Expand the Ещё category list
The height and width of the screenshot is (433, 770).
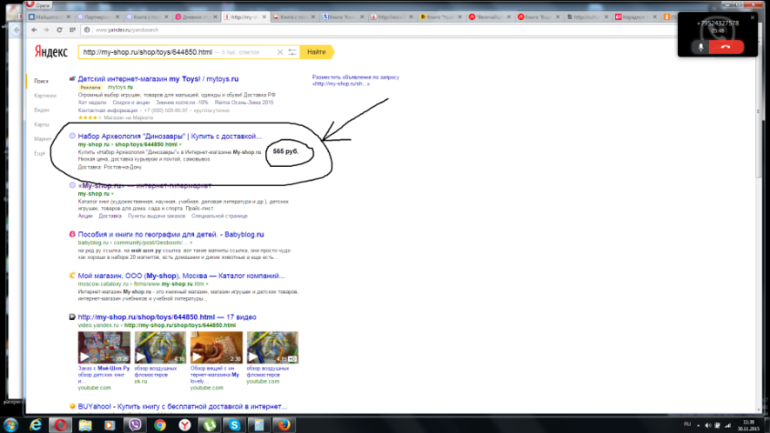coord(39,153)
